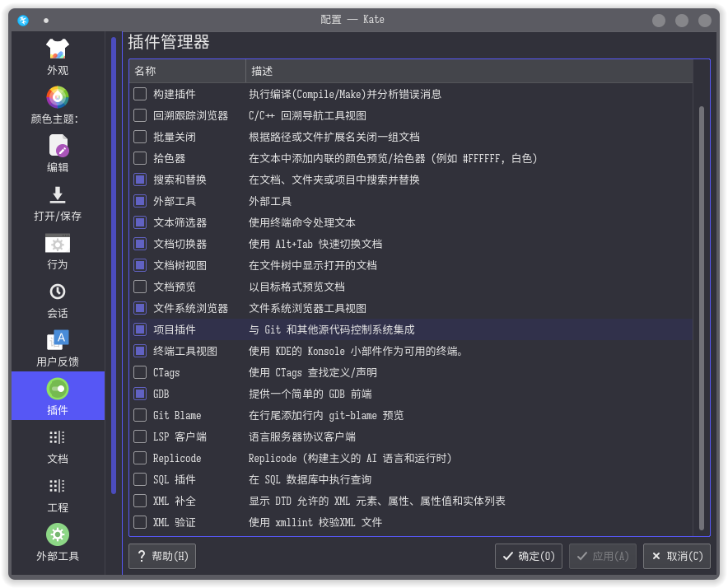
Task: Check the 批量关闭 plugin box
Action: coord(140,137)
